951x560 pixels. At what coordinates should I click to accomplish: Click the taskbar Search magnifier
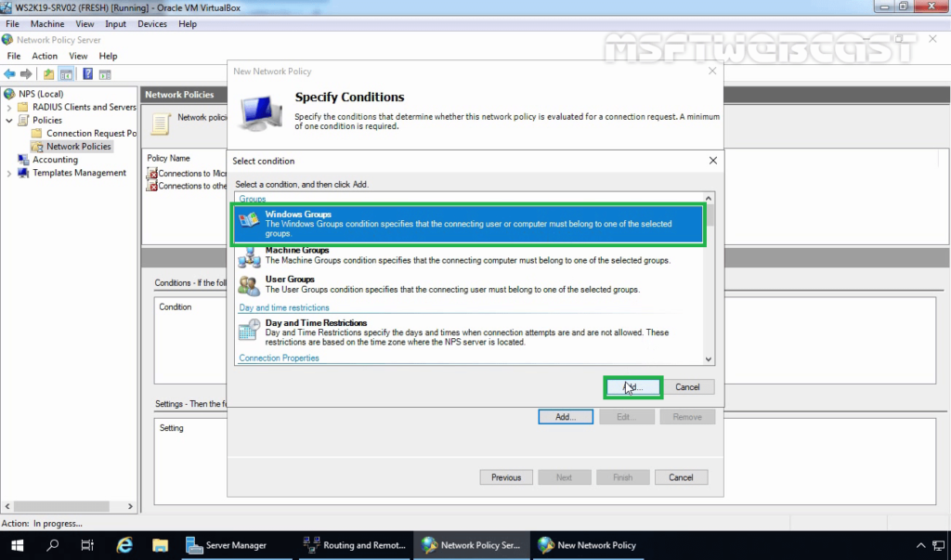[x=53, y=545]
